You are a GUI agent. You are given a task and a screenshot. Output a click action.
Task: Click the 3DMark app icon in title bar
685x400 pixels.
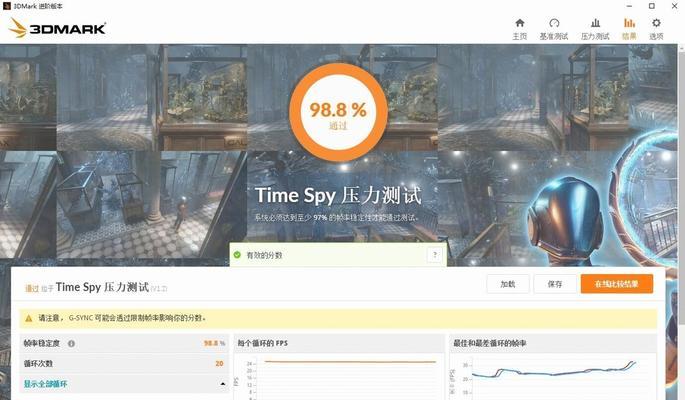click(7, 6)
